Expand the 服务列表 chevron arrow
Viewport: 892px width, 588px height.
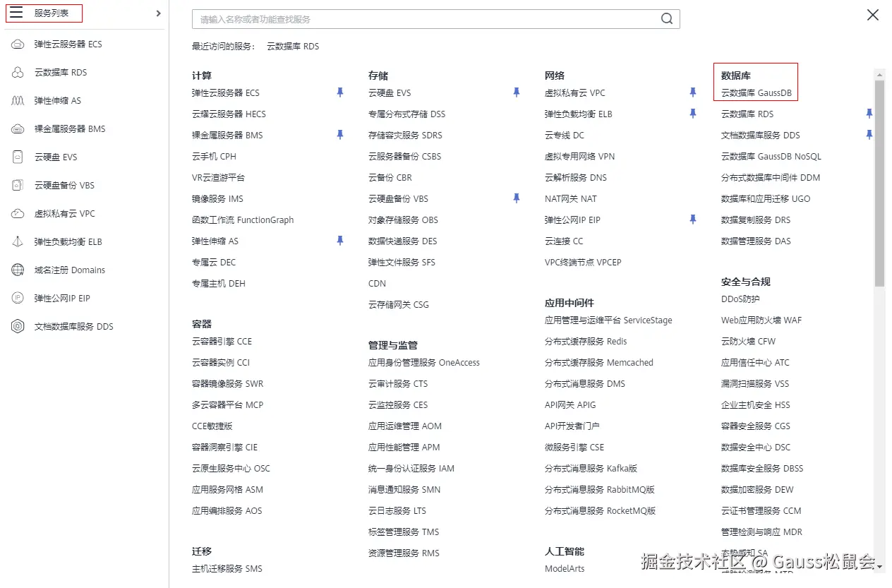point(158,13)
